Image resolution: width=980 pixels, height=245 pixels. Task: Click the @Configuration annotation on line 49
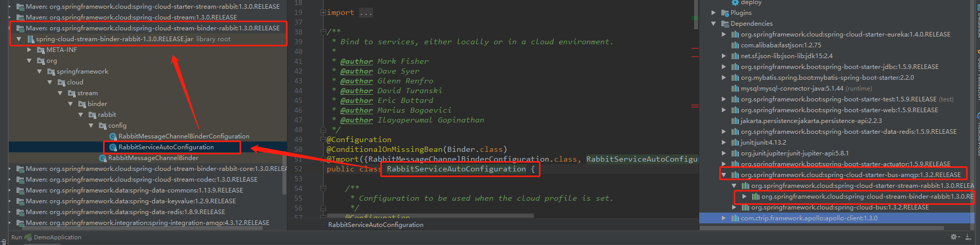pyautogui.click(x=359, y=139)
